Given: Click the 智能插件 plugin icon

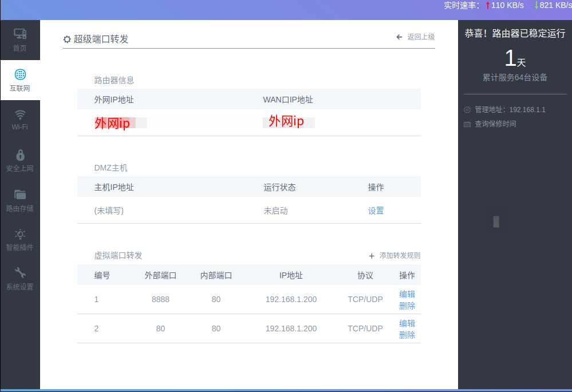Looking at the screenshot, I should point(20,234).
